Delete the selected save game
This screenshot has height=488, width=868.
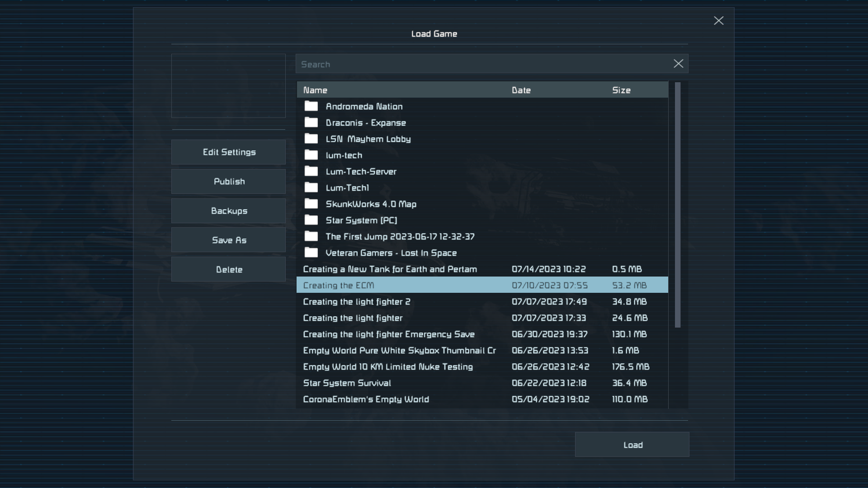[x=228, y=269]
